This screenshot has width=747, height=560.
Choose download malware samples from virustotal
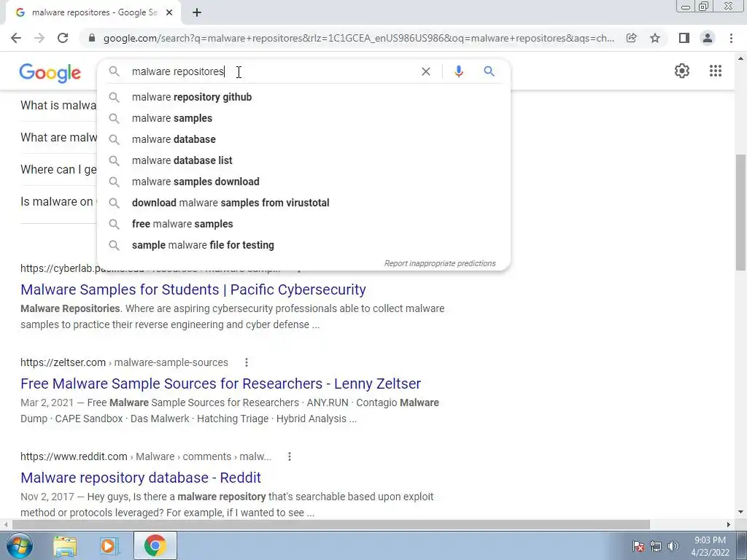303,203
